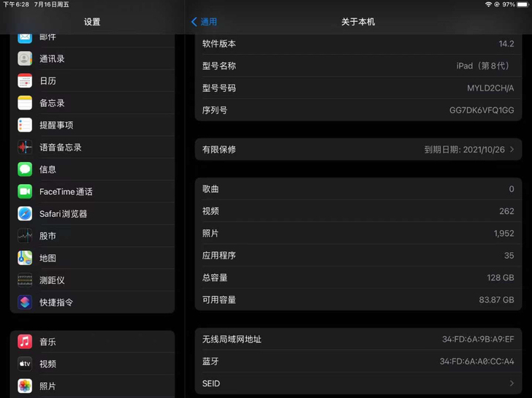Tap the FaceTime camera icon
The height and width of the screenshot is (398, 532).
(x=25, y=191)
